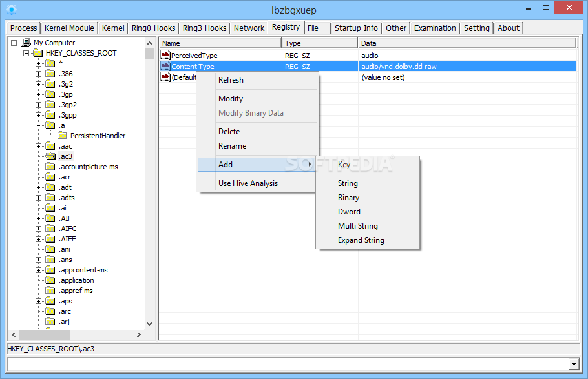Expand the .aps key node

click(38, 301)
